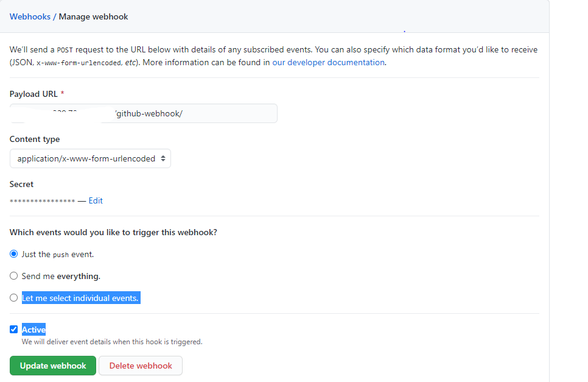Uncheck the Active checkbox
Screen dimensions: 588x382
(x=14, y=330)
